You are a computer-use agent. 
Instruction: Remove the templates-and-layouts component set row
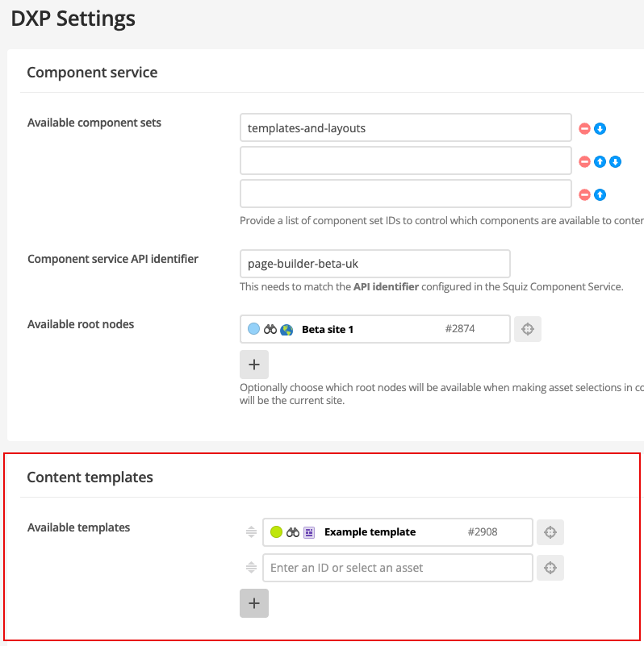585,127
